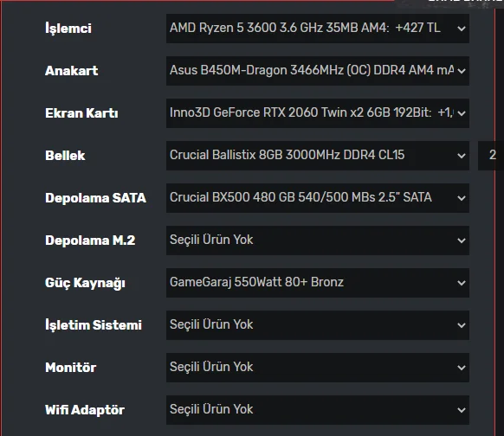Click the chevron arrow on Anakart row
Viewport: 504px width, 436px height.
[462, 71]
